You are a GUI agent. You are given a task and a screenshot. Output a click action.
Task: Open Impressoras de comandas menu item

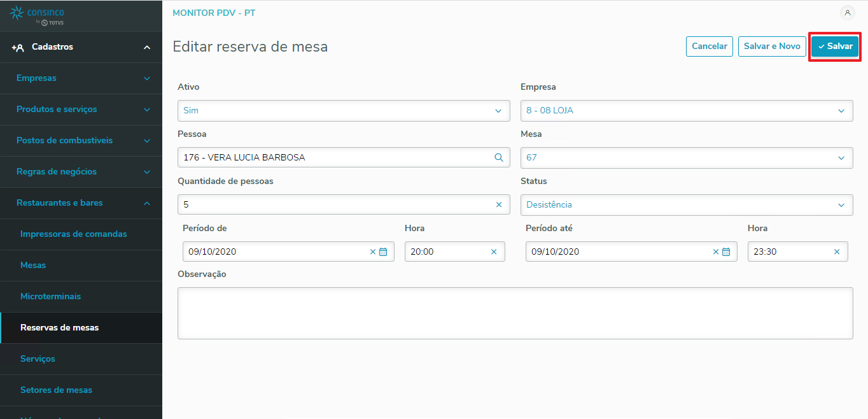74,234
